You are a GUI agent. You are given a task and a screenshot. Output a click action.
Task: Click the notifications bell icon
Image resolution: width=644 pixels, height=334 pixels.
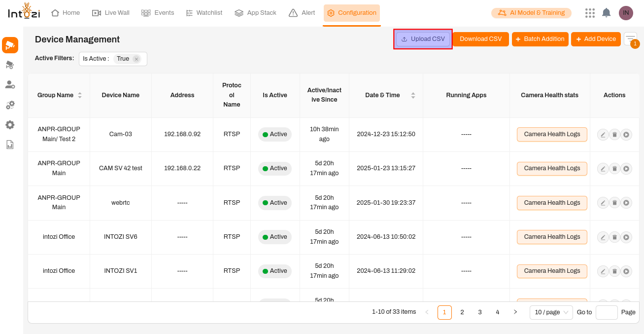pyautogui.click(x=607, y=13)
